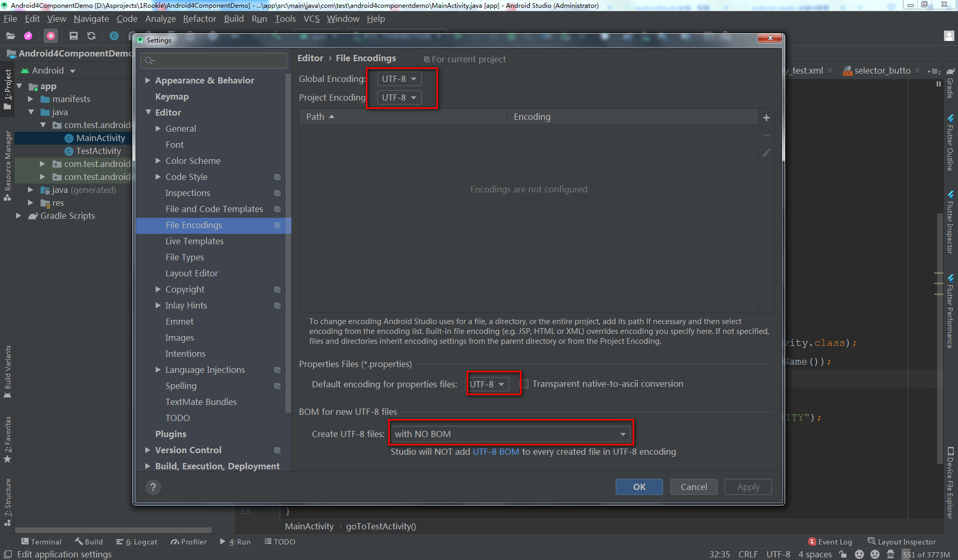The width and height of the screenshot is (958, 560).
Task: Open the Event Log
Action: pos(830,542)
